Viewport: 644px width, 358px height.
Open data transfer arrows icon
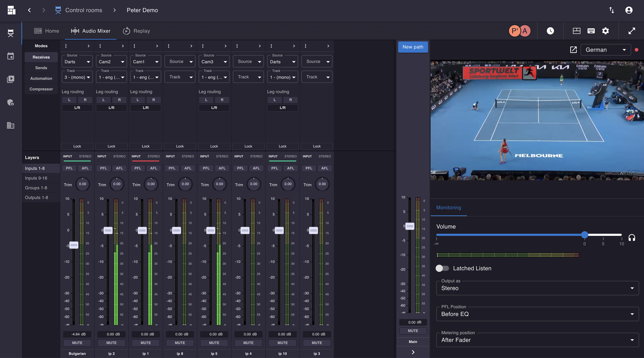(x=612, y=10)
